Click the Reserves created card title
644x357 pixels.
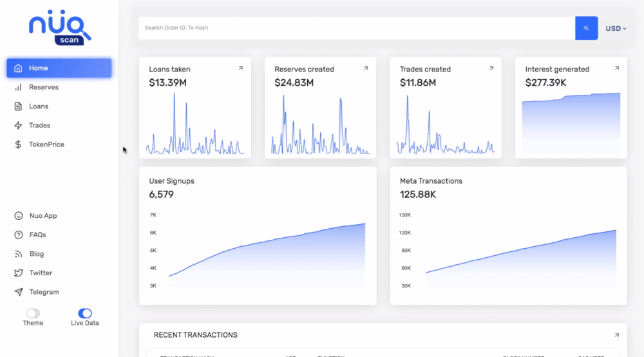pos(304,70)
